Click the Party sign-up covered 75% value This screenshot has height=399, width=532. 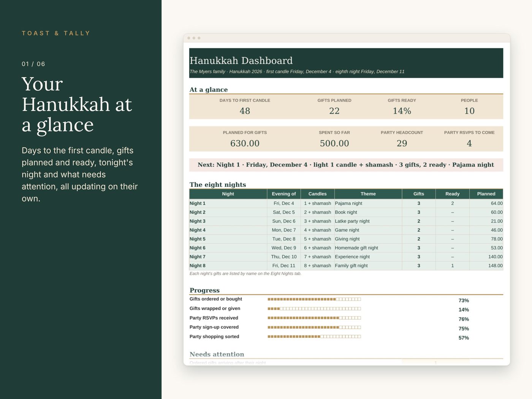[464, 329]
